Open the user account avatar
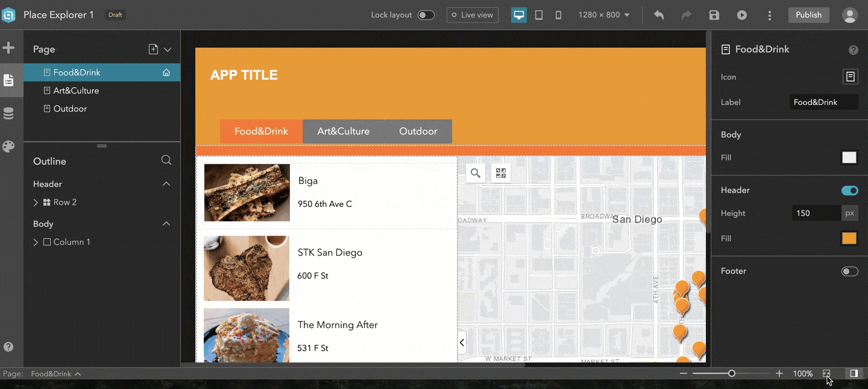 [850, 15]
